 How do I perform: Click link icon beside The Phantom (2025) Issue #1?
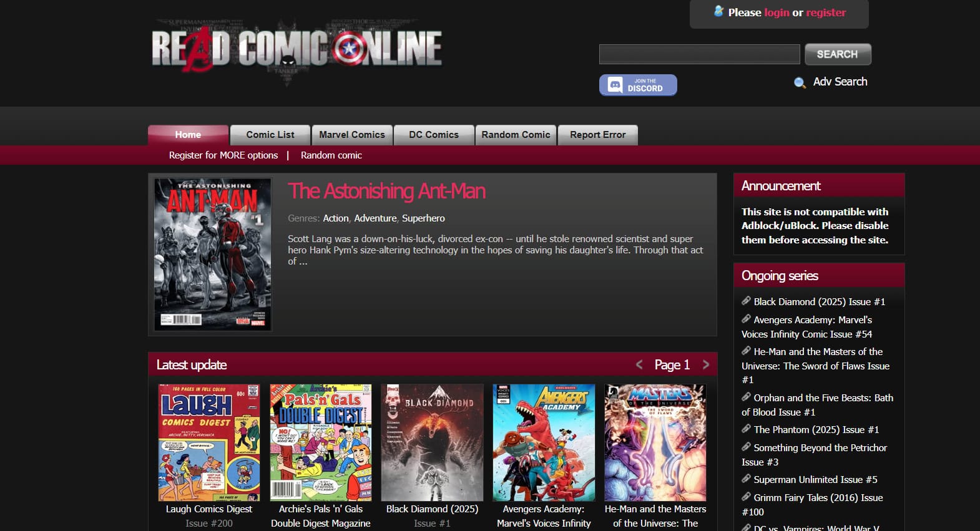click(x=746, y=429)
